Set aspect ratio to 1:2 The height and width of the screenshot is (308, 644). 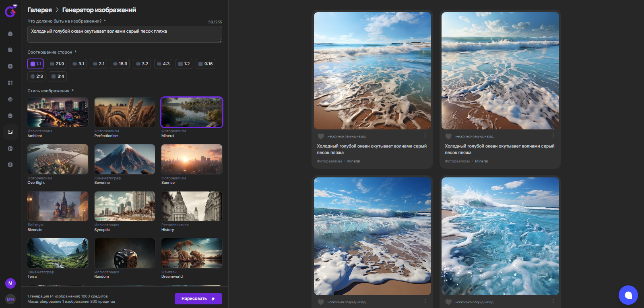coord(184,64)
